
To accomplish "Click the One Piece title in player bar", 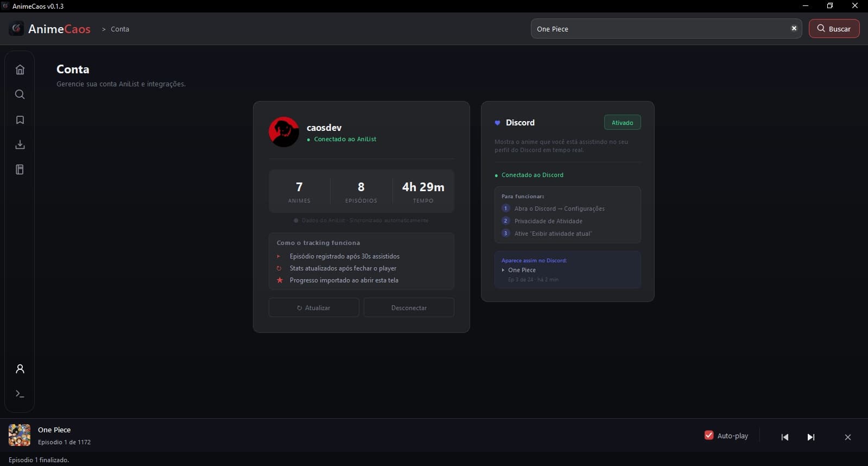I will (54, 430).
